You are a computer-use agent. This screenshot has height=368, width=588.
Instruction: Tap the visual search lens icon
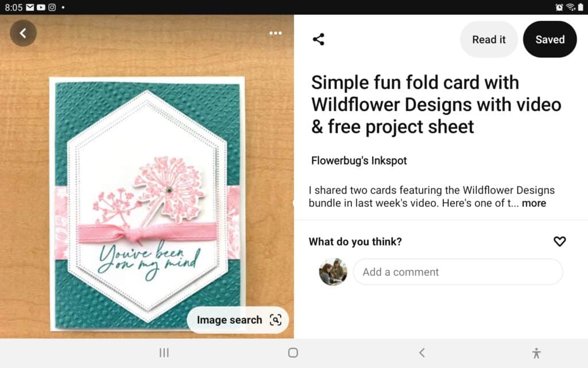point(276,320)
